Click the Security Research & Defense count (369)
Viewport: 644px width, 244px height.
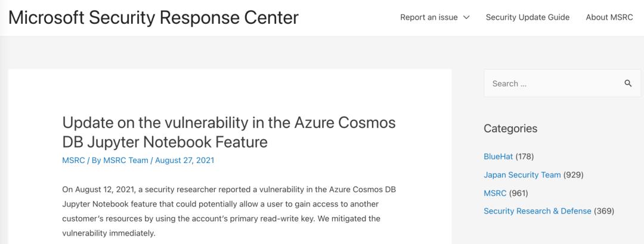click(604, 211)
